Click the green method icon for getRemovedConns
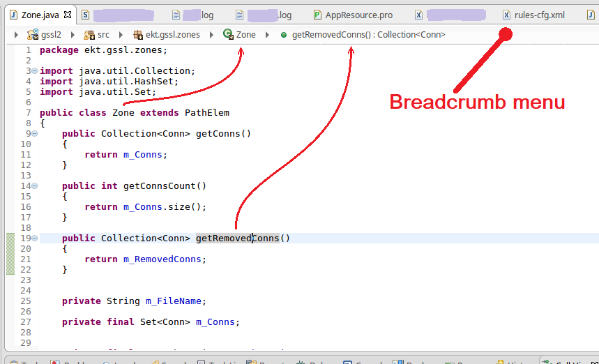Viewport: 599px width, 364px height. point(283,34)
